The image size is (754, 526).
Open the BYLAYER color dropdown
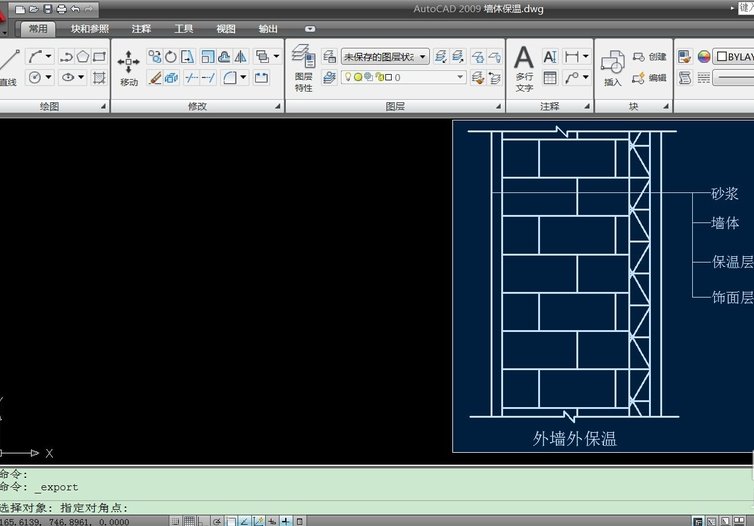(733, 57)
